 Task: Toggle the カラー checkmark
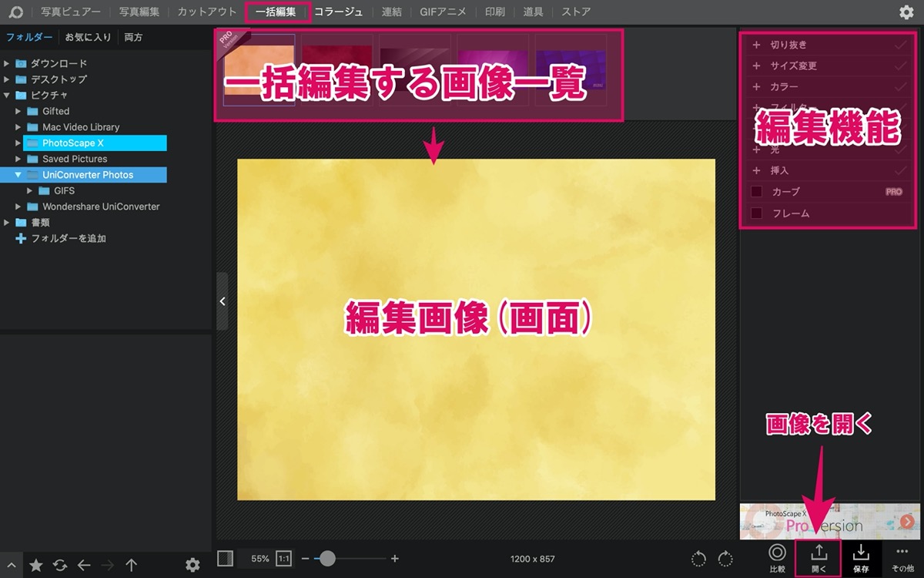click(x=899, y=86)
